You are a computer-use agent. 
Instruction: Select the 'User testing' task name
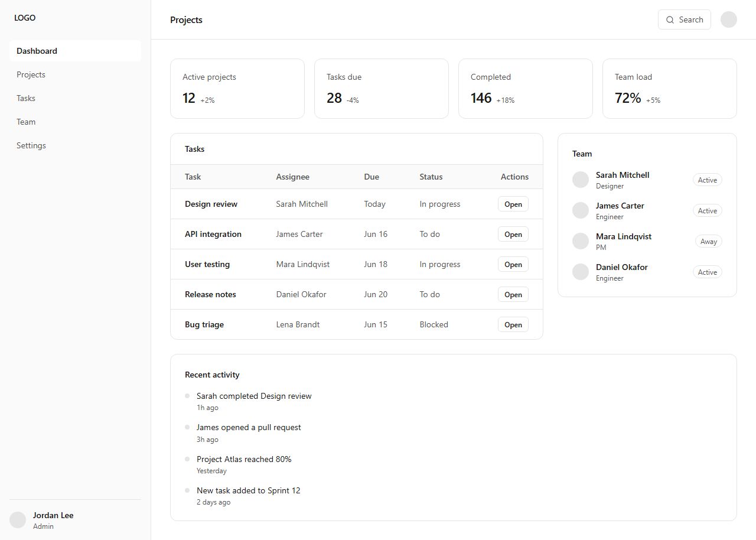[x=207, y=264]
